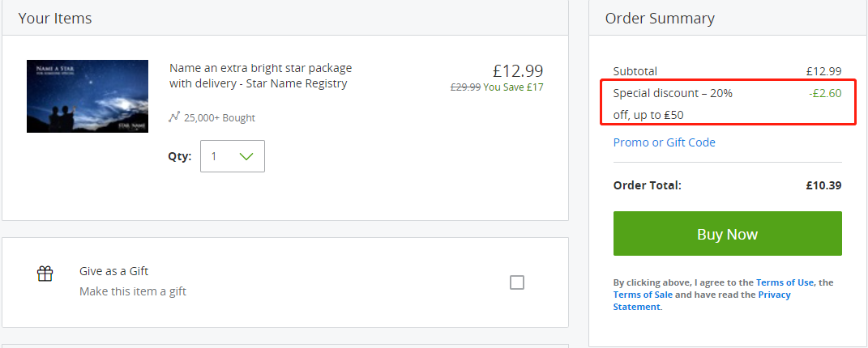Open the Privacy Statement link

(x=702, y=300)
